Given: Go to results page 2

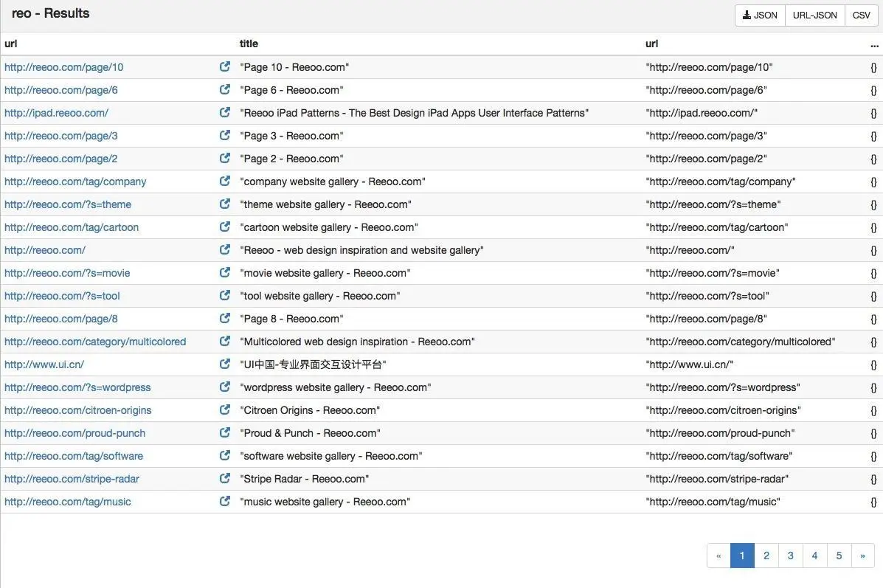Looking at the screenshot, I should [766, 556].
